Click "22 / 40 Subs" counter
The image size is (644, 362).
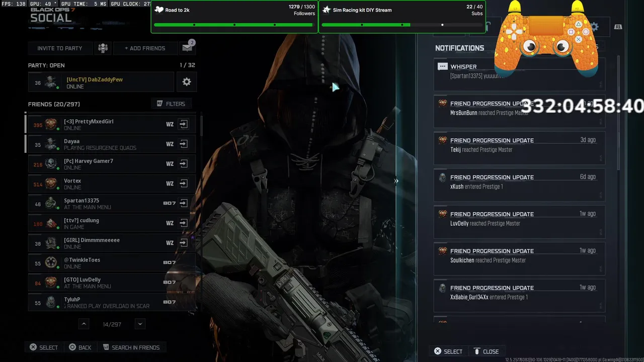[x=474, y=10]
